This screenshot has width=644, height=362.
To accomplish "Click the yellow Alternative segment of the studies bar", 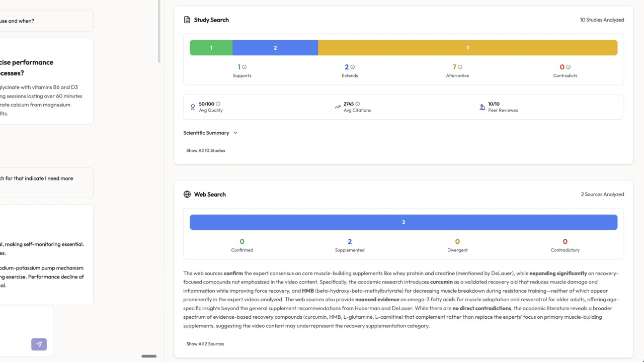I will point(467,47).
